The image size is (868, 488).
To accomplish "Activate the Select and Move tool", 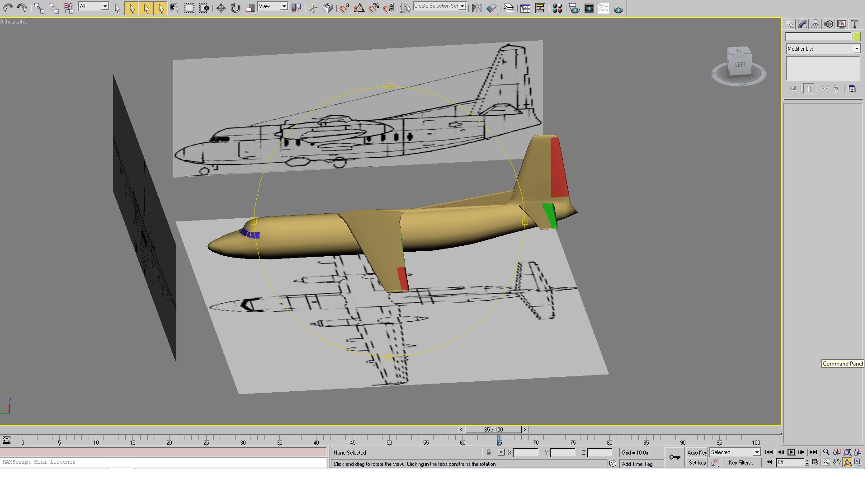I will 221,8.
